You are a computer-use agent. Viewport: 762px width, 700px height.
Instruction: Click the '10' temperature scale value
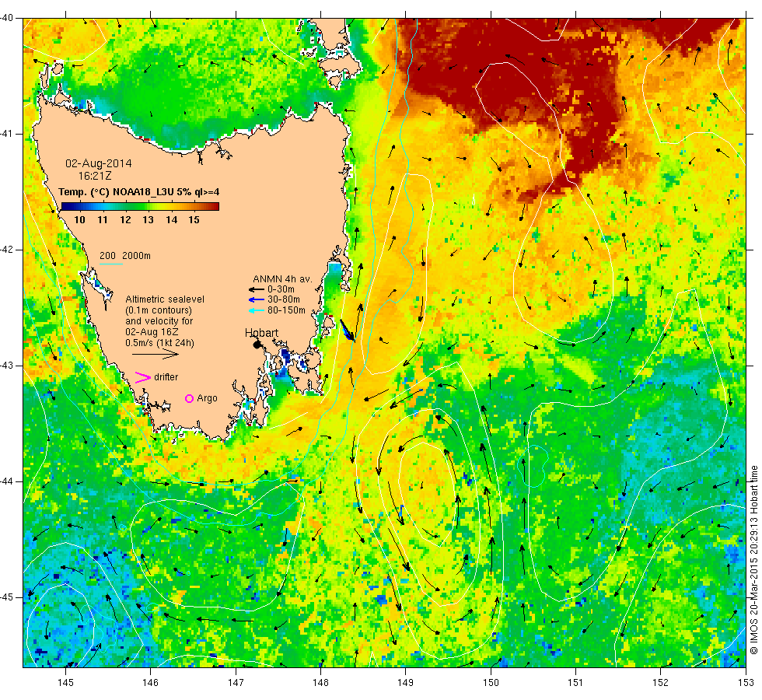click(x=79, y=220)
